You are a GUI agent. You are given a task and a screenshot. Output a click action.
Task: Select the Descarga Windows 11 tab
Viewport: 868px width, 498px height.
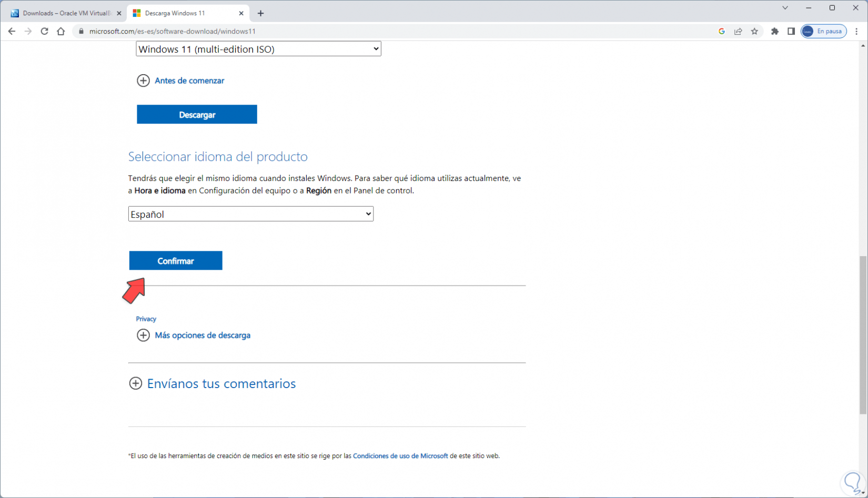[x=188, y=13]
